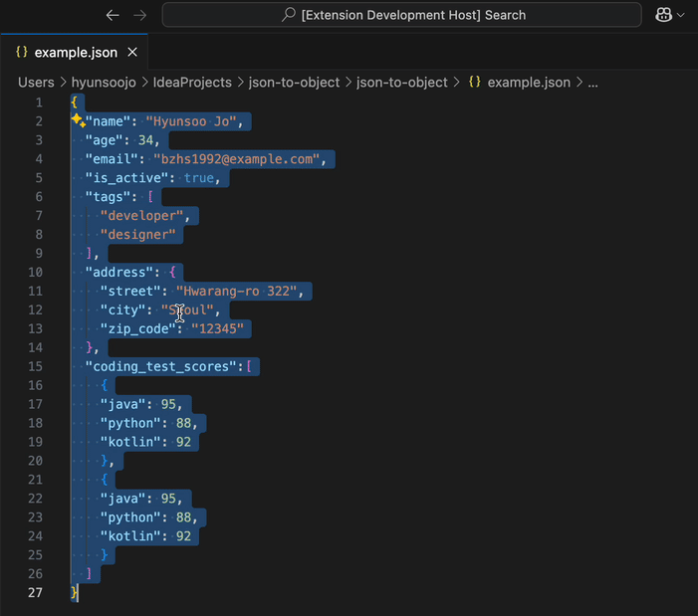Go back using the left arrow icon
The height and width of the screenshot is (616, 698).
pos(113,16)
